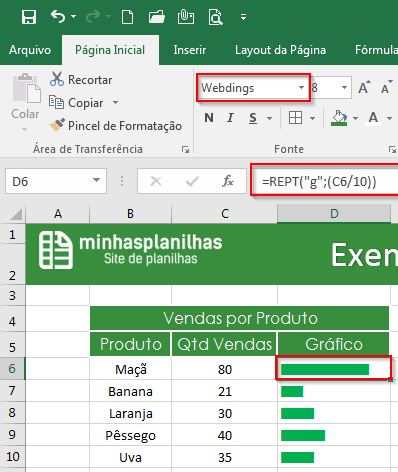Click the Gráfico header cell
Screen dimensions: 398x472
pyautogui.click(x=334, y=344)
